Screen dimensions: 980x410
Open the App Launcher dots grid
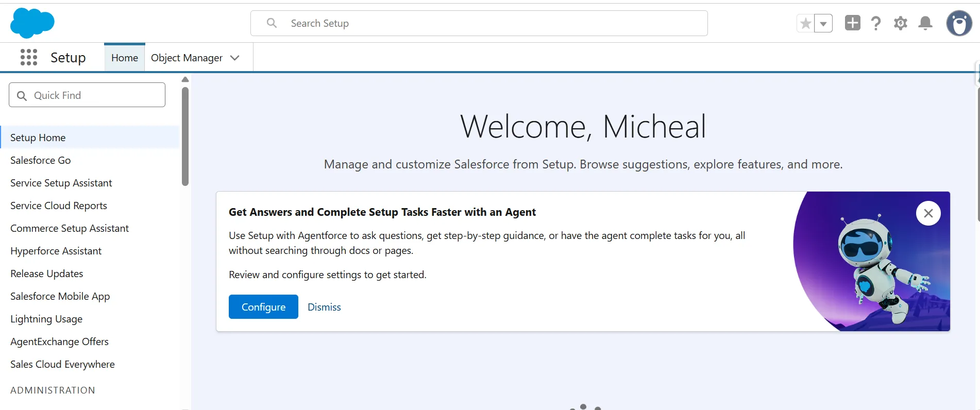29,57
